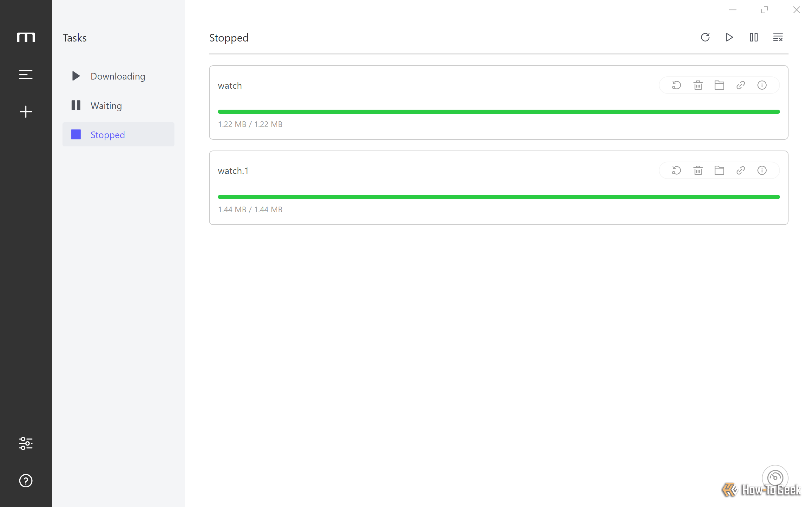Image resolution: width=812 pixels, height=507 pixels.
Task: Select the Stopped tasks category
Action: coord(118,134)
